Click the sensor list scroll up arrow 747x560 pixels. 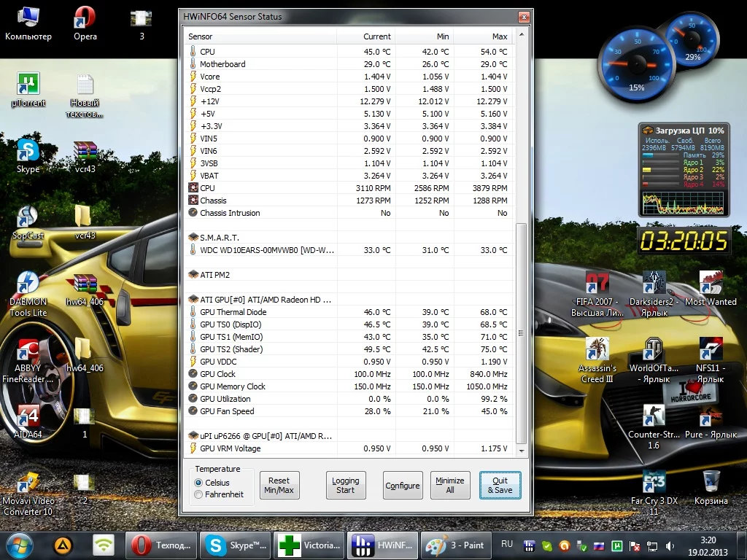(x=522, y=35)
